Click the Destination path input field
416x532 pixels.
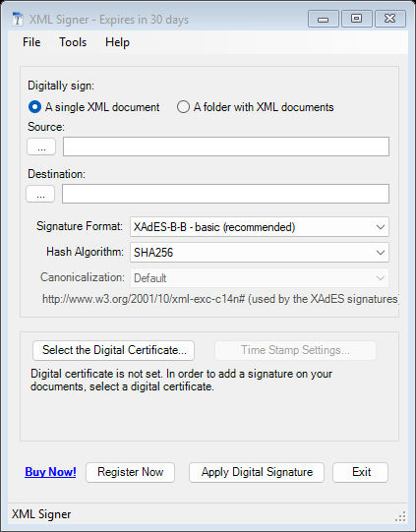coord(225,194)
